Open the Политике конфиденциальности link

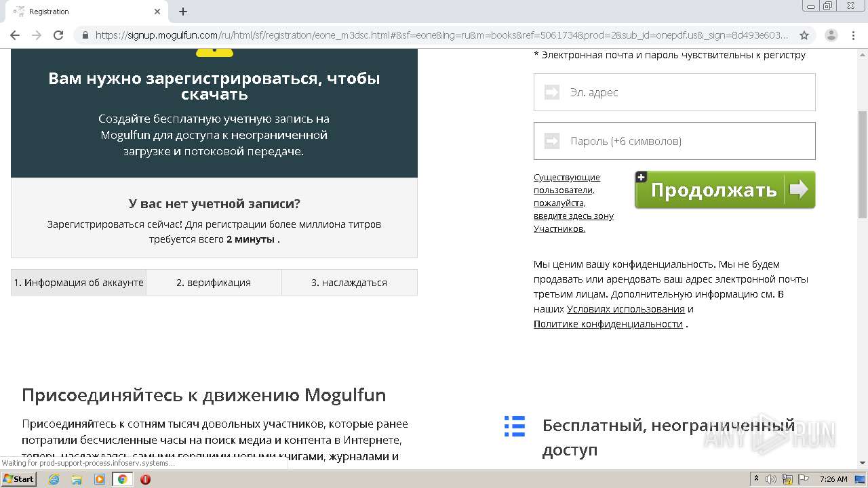click(608, 324)
